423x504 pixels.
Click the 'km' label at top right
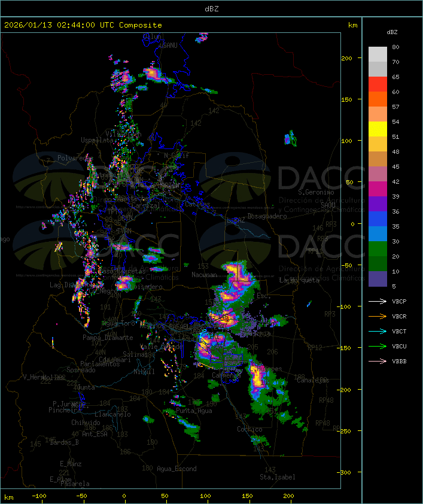coord(352,25)
